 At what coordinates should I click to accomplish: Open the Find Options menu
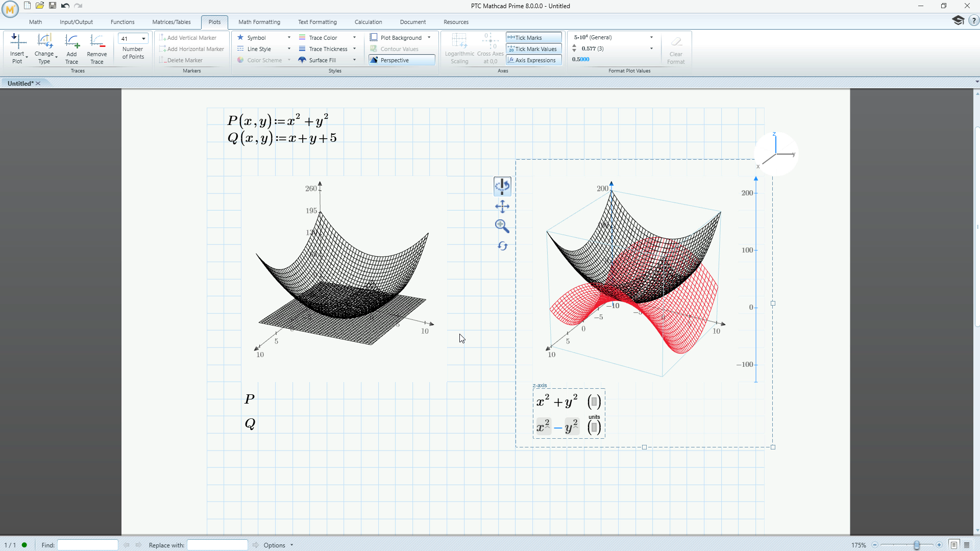[278, 545]
